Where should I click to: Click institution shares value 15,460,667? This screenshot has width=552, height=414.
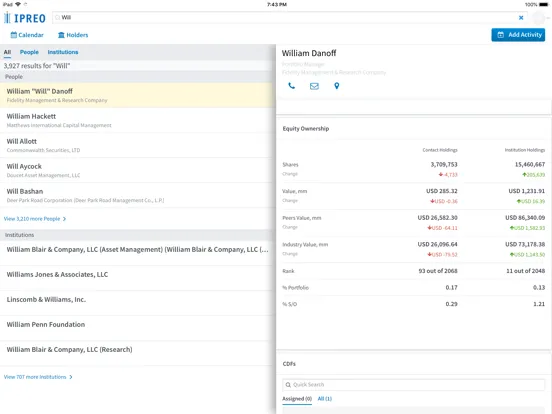pyautogui.click(x=530, y=164)
